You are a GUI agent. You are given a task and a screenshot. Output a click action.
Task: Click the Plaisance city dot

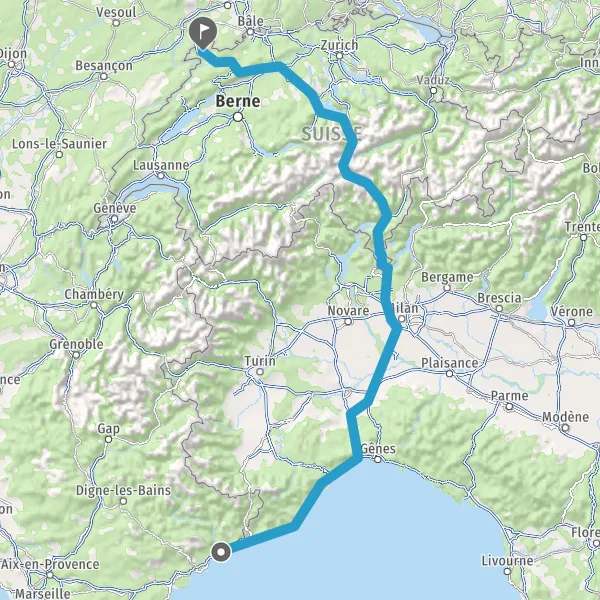pyautogui.click(x=450, y=373)
